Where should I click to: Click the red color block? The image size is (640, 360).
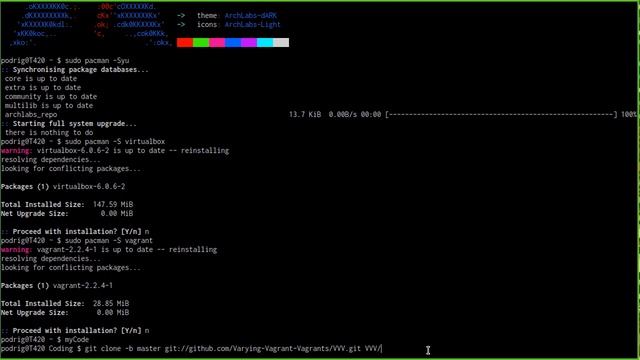coord(185,42)
